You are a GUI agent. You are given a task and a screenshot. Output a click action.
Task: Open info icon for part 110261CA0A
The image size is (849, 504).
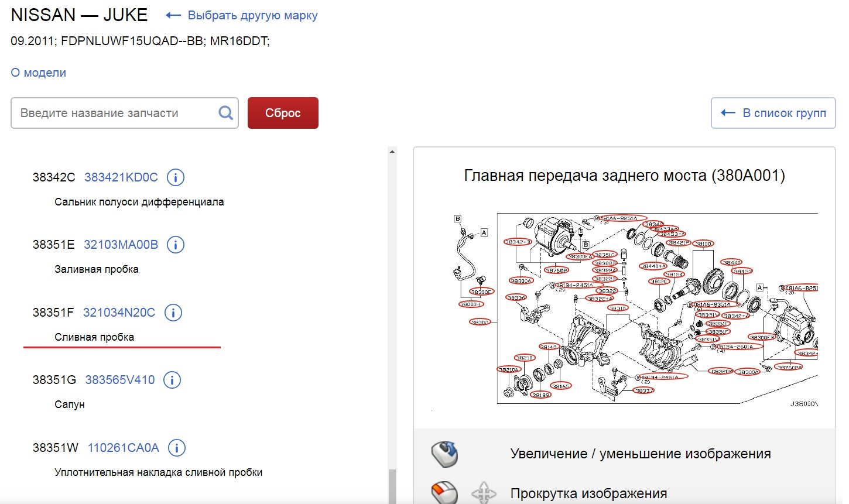[177, 448]
